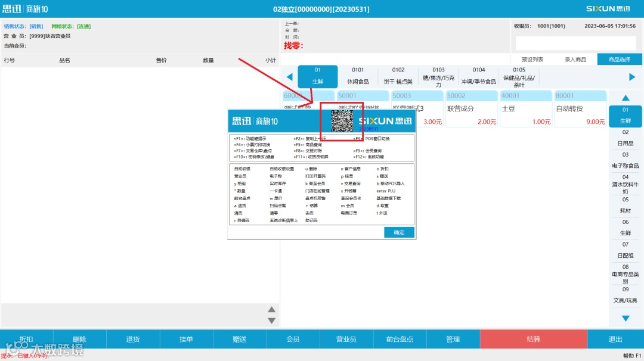Add product 80001 自动转货
This screenshot has width=644, height=361.
click(x=580, y=108)
